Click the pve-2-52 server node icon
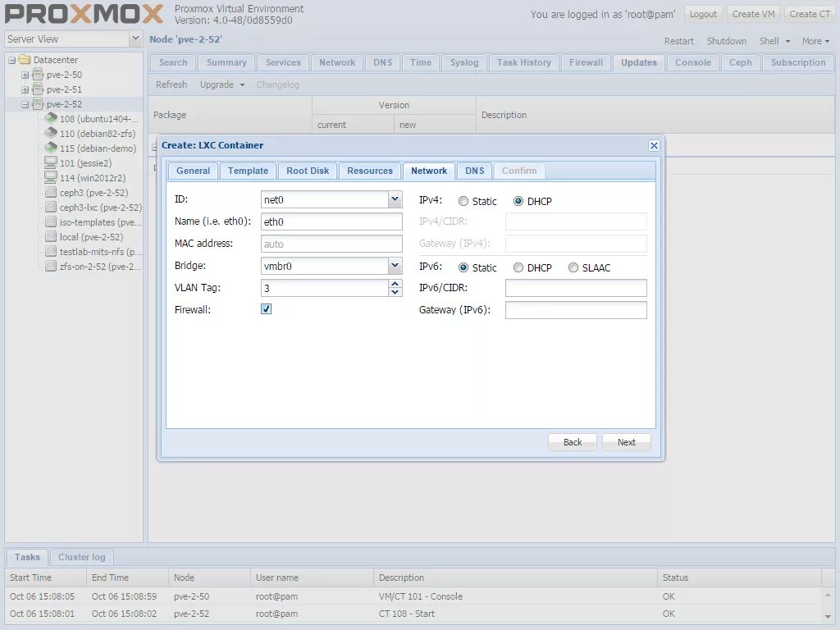 click(38, 104)
